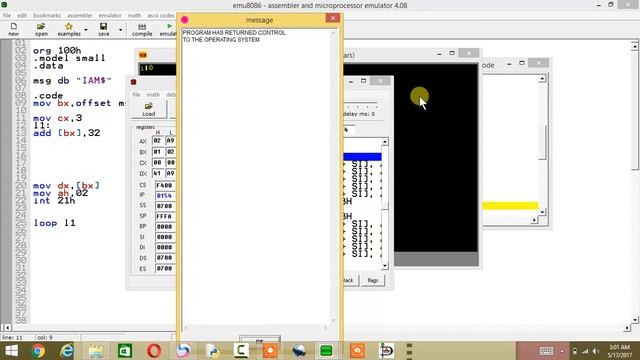Click the OK button of message dialog

pyautogui.click(x=260, y=340)
